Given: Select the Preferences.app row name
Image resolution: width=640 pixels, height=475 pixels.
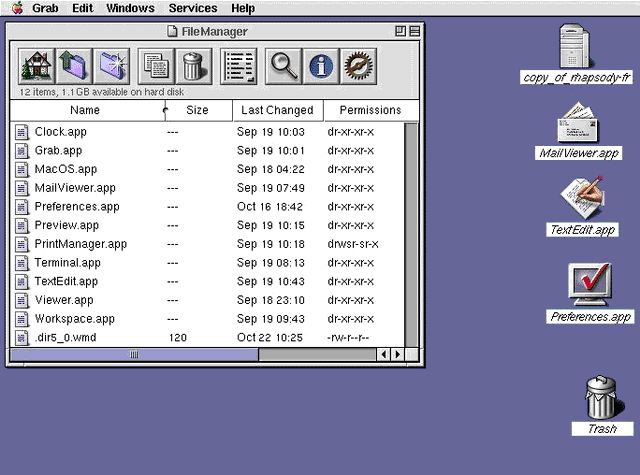Looking at the screenshot, I should [x=77, y=206].
